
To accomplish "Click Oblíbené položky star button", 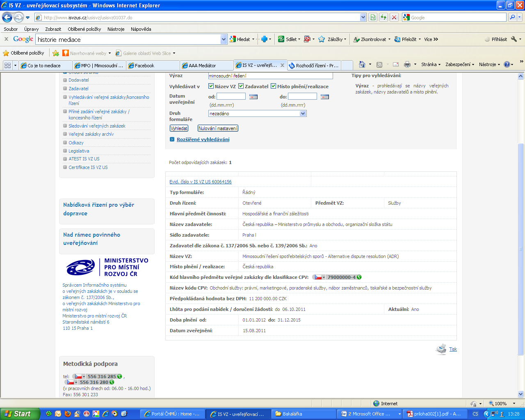I will 23,53.
